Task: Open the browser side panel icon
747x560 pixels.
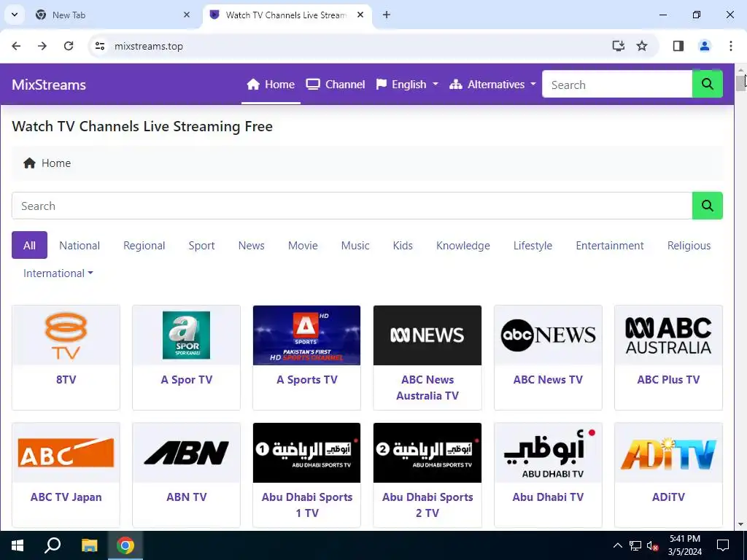Action: tap(678, 46)
